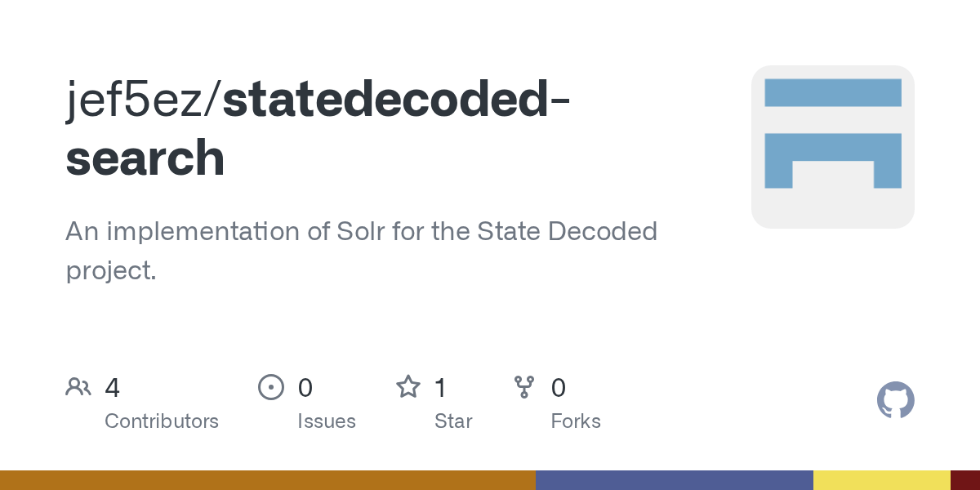The height and width of the screenshot is (490, 980).
Task: Click the Star label
Action: [453, 421]
